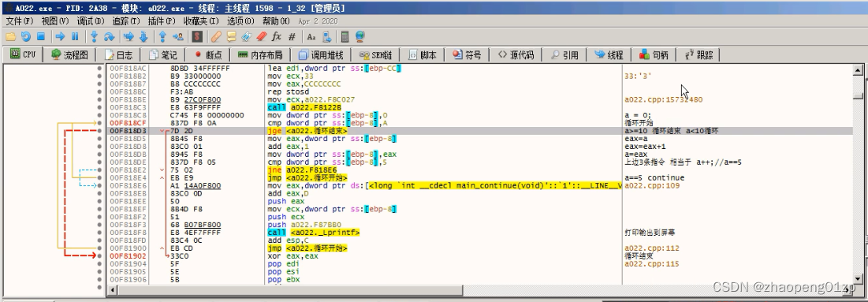868x302 pixels.
Task: Switch to the 断点 tab
Action: point(208,55)
